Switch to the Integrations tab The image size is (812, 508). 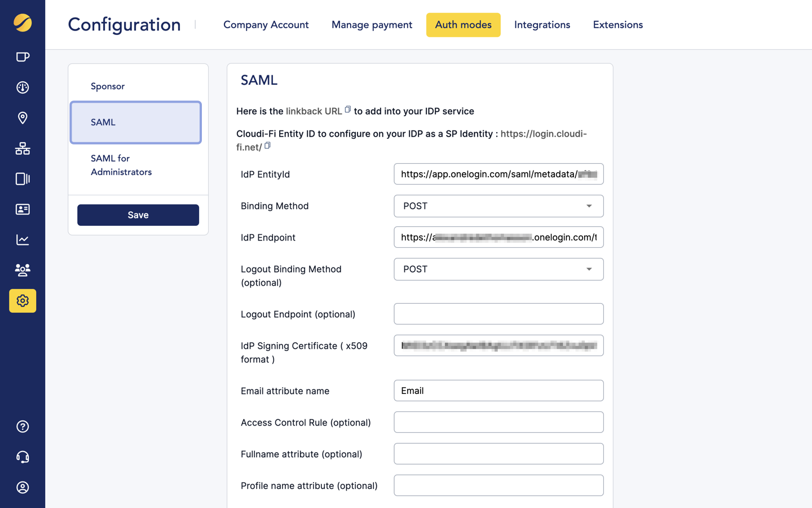click(542, 25)
